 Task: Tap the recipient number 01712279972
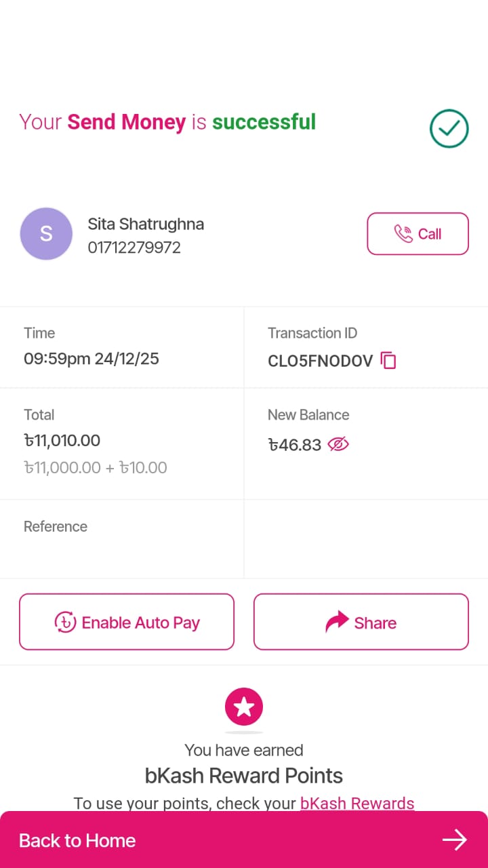(x=134, y=248)
